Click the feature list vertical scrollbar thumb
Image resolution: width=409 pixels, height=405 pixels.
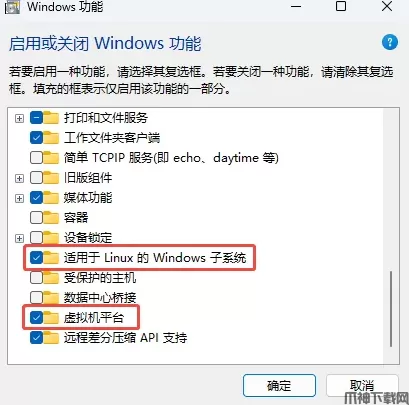coord(391,309)
